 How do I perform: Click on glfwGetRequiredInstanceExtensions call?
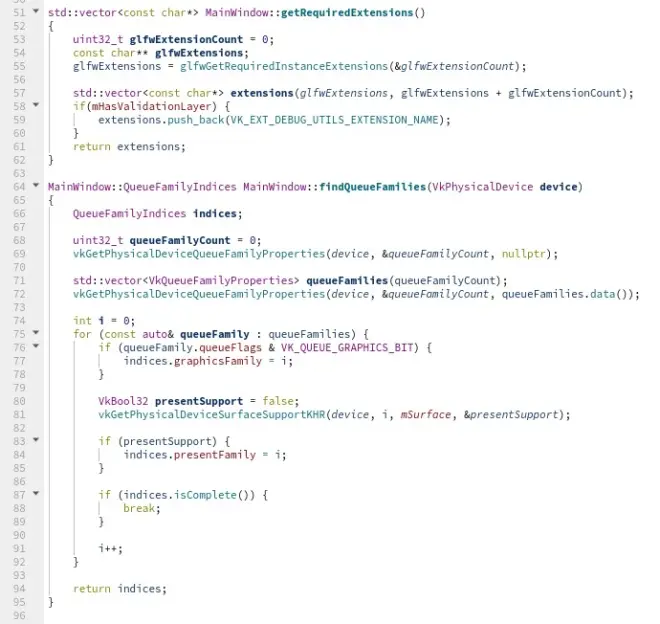[284, 67]
